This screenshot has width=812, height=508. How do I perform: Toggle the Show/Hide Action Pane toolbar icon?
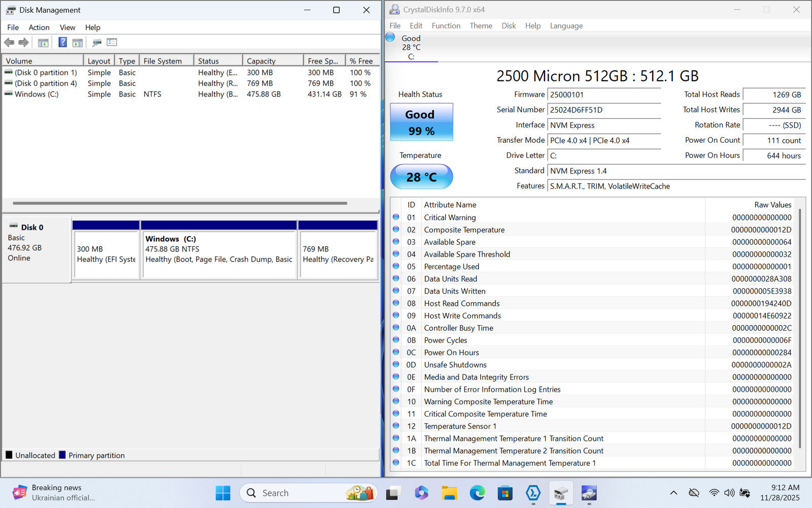pos(78,43)
